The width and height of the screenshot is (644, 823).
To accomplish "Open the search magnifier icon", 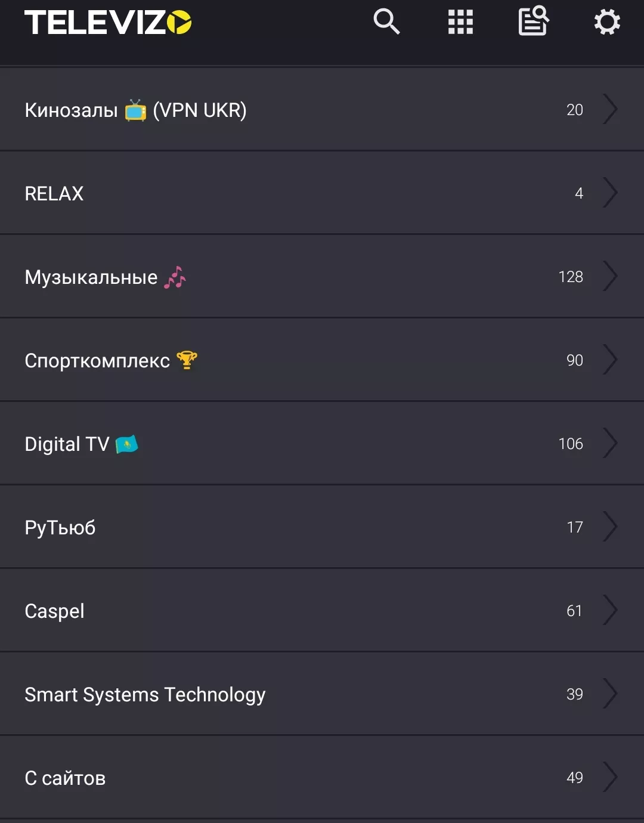I will click(386, 22).
